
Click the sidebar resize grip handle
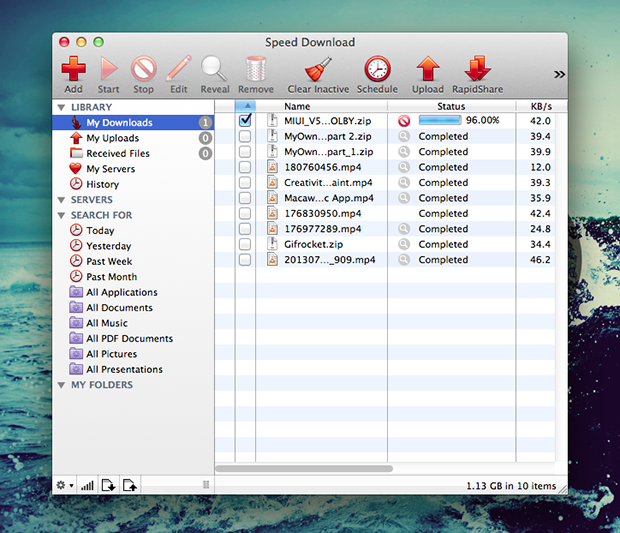206,485
